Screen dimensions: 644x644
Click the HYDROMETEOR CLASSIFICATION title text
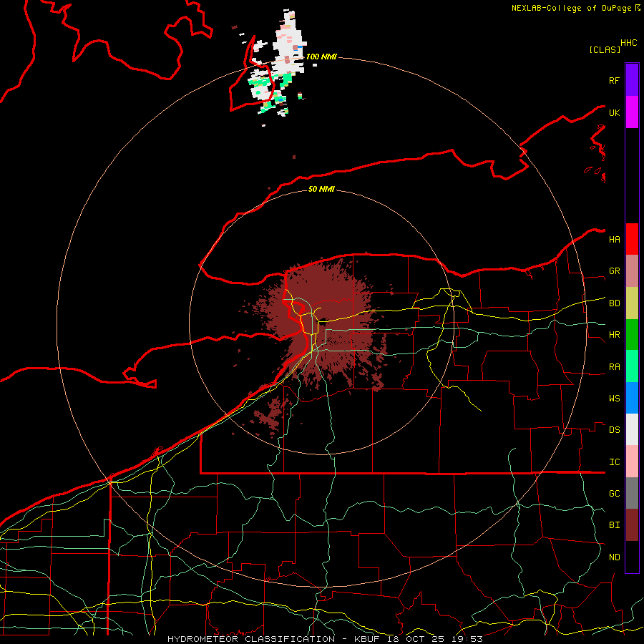click(250, 639)
